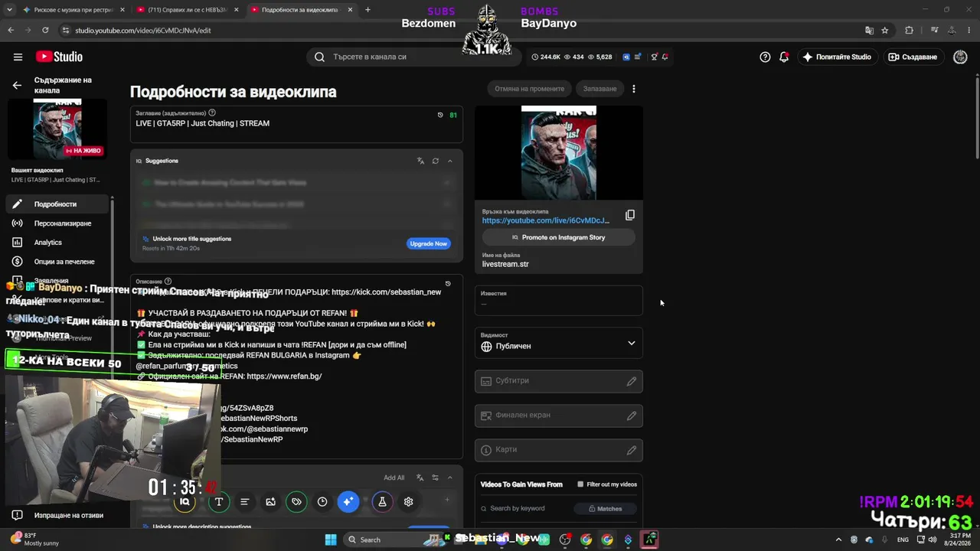Click the refan.bg website URL in description
The width and height of the screenshot is (980, 551).
click(x=284, y=377)
